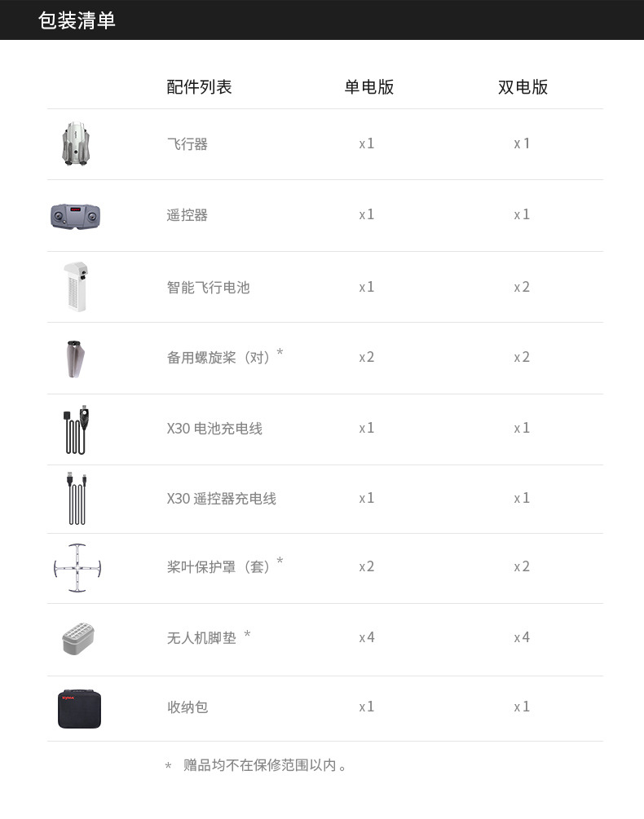Click the black storage bag image
The height and width of the screenshot is (819, 644).
79,707
